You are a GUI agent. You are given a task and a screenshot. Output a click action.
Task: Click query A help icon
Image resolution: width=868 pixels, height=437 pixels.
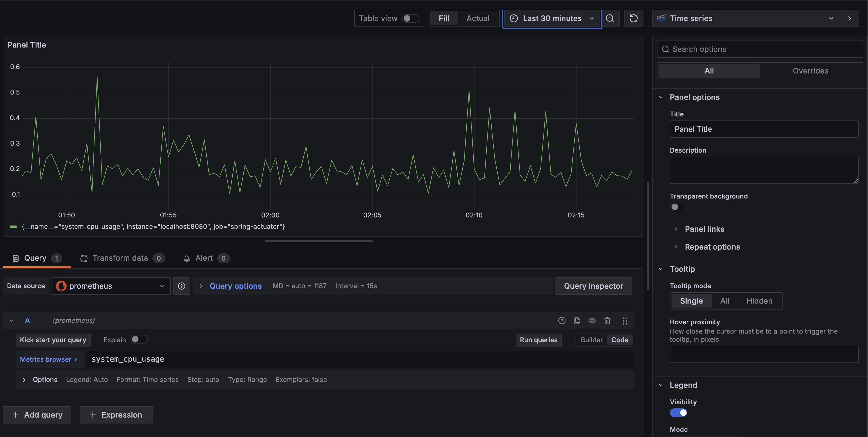(x=562, y=320)
